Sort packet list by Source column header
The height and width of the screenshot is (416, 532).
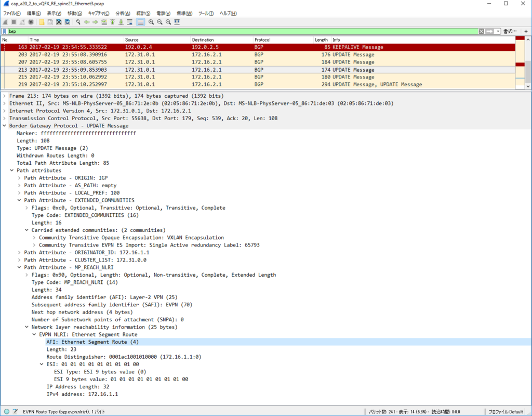tap(157, 40)
